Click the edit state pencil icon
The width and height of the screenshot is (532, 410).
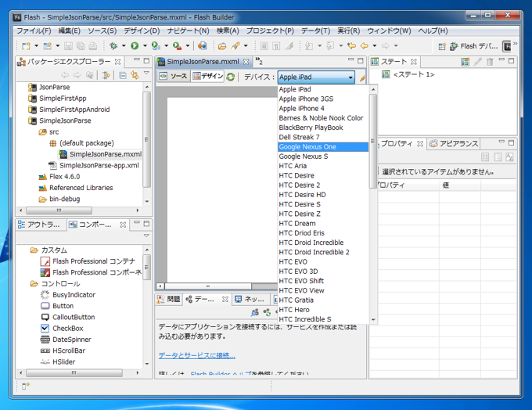pos(478,62)
